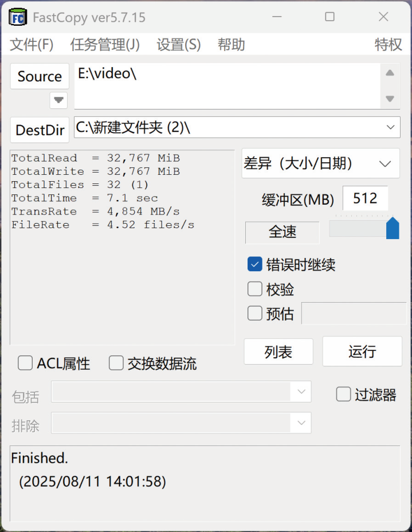Enable the 校验 verify checkbox
This screenshot has height=532, width=412.
coord(254,289)
